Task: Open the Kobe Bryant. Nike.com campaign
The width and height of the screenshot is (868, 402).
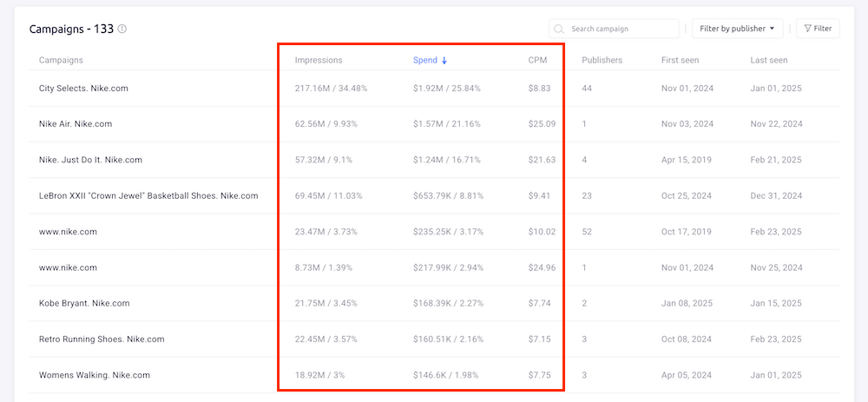Action: (84, 303)
